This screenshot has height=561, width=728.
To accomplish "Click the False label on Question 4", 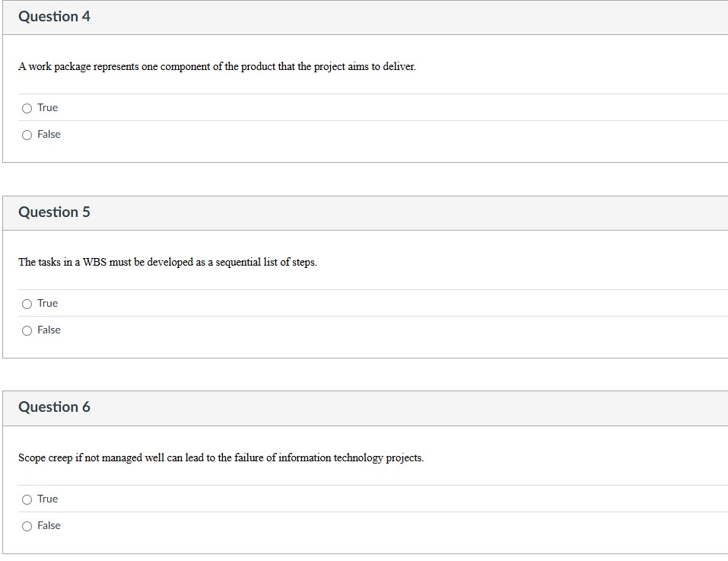I will [x=49, y=134].
